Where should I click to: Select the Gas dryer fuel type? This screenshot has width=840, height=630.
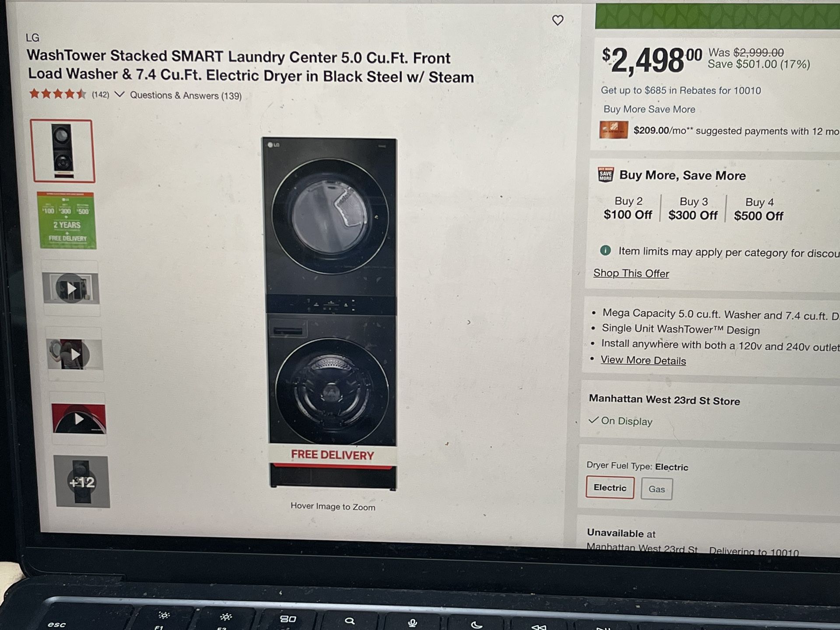pyautogui.click(x=656, y=489)
